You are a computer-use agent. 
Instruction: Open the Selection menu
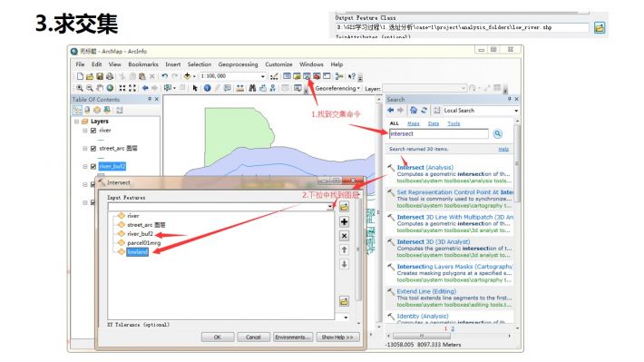(x=200, y=64)
